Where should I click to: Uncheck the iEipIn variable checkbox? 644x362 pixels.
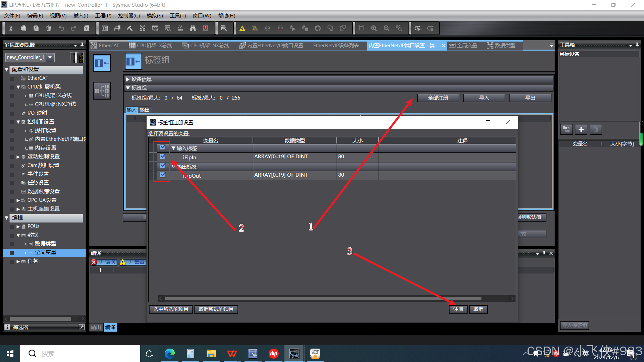coord(163,157)
